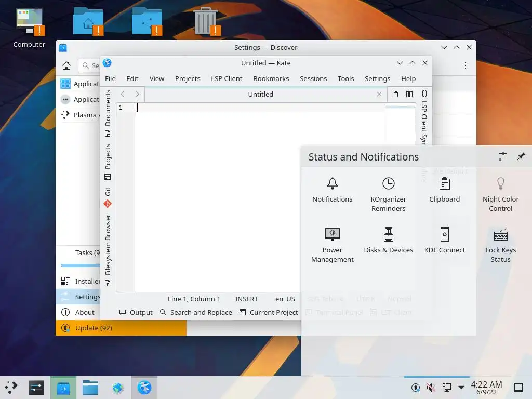This screenshot has height=399, width=532.
Task: Show the LSP Client Symbols panel
Action: pyautogui.click(x=424, y=117)
